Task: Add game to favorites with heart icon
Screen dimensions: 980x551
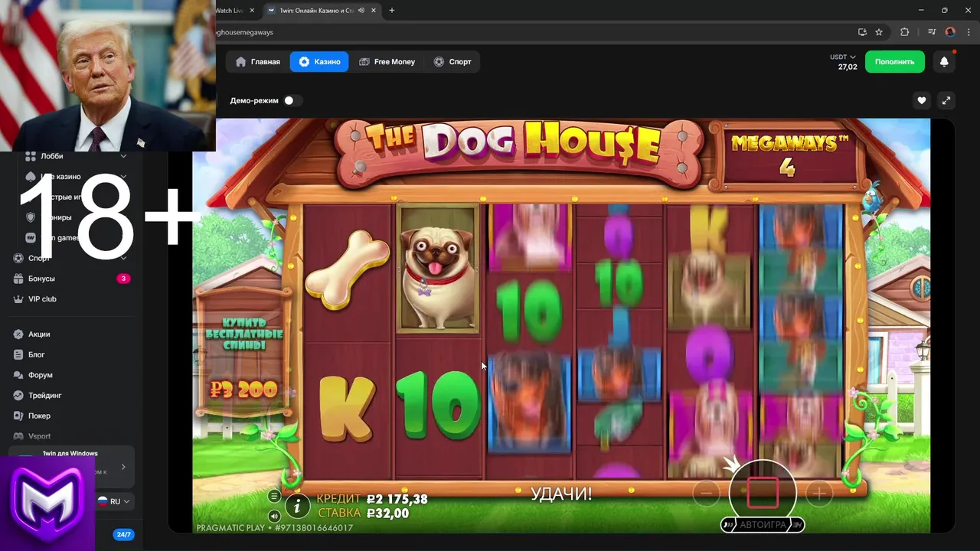Action: [922, 100]
